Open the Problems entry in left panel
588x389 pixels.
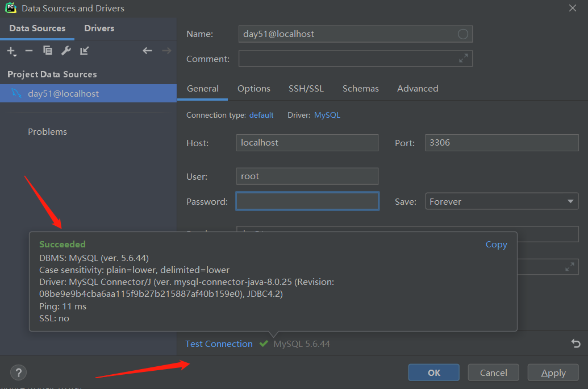pos(47,132)
